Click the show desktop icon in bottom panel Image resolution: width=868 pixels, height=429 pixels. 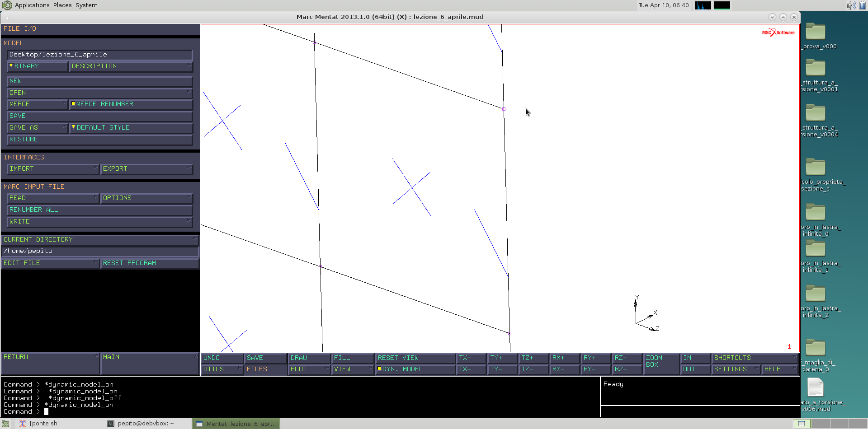pyautogui.click(x=5, y=424)
